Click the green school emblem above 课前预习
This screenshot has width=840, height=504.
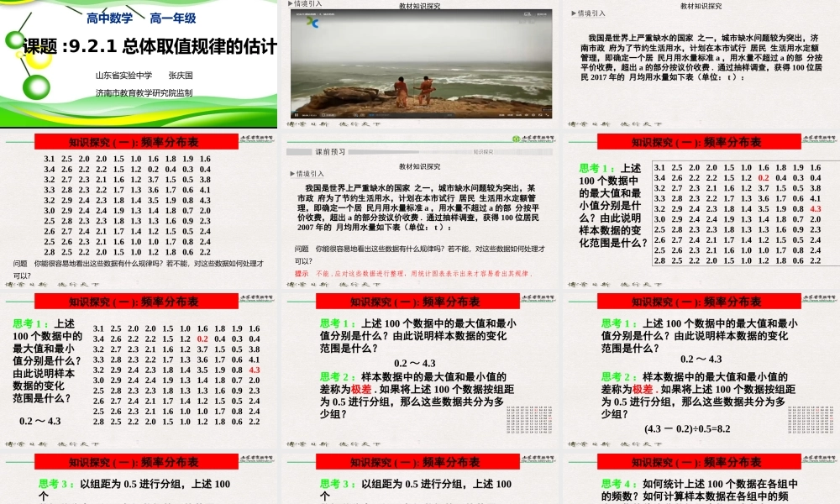pyautogui.click(x=516, y=138)
